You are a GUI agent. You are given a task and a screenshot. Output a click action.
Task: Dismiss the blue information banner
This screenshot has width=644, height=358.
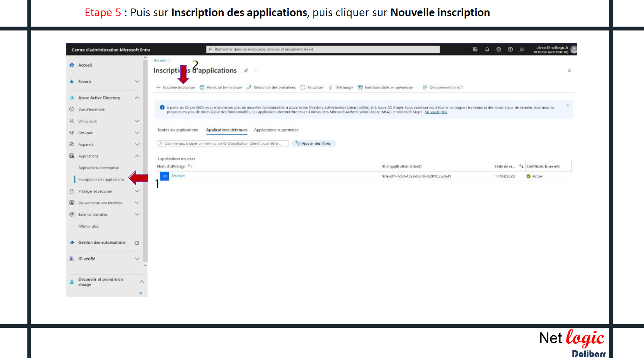click(x=567, y=105)
